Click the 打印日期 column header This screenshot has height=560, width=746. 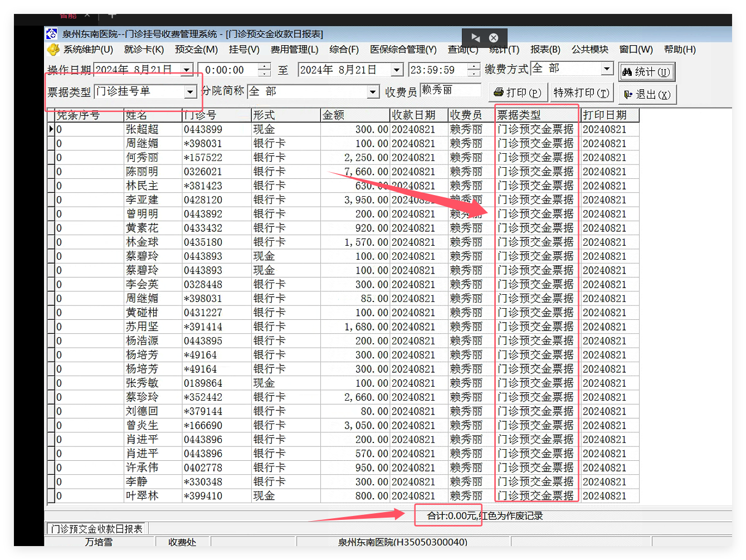(610, 115)
